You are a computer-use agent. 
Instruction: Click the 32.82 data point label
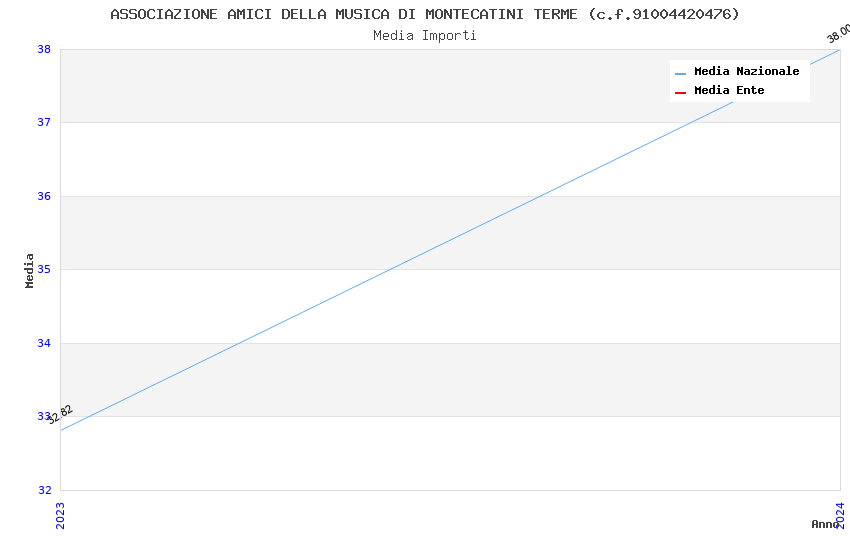pos(60,414)
